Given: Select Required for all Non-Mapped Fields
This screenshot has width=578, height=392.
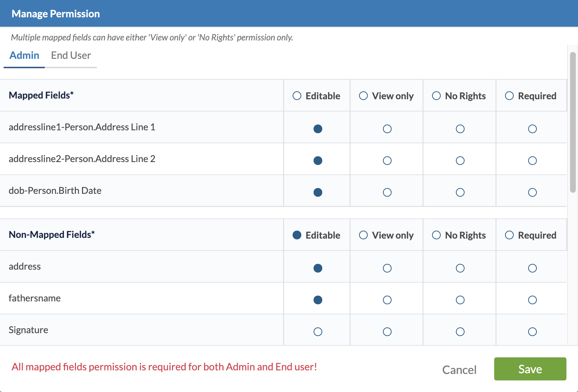Looking at the screenshot, I should (x=509, y=235).
